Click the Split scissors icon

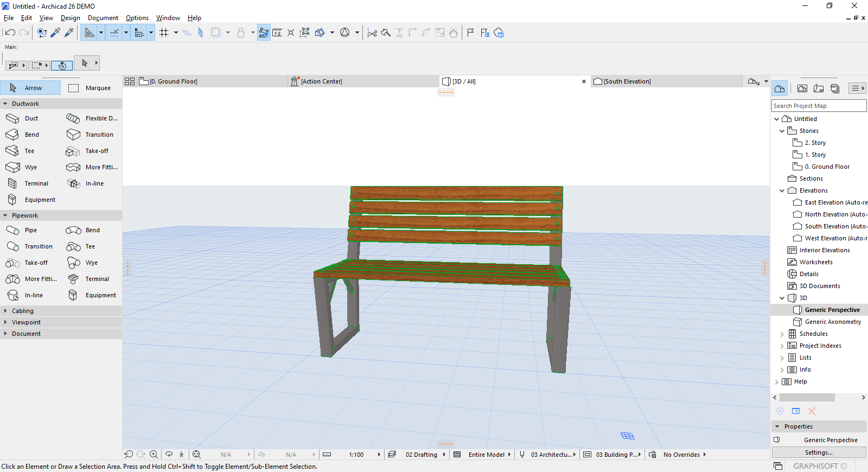point(372,33)
